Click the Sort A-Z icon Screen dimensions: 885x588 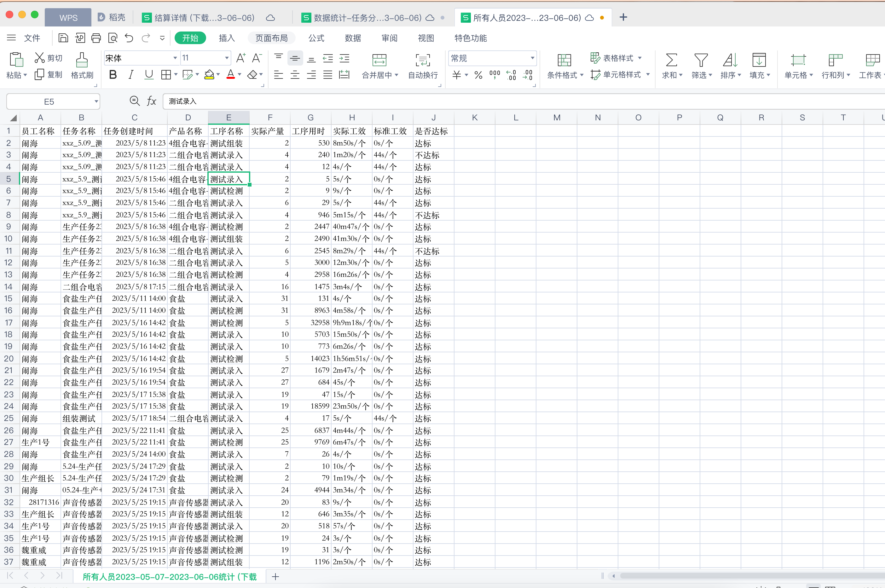[x=730, y=60]
